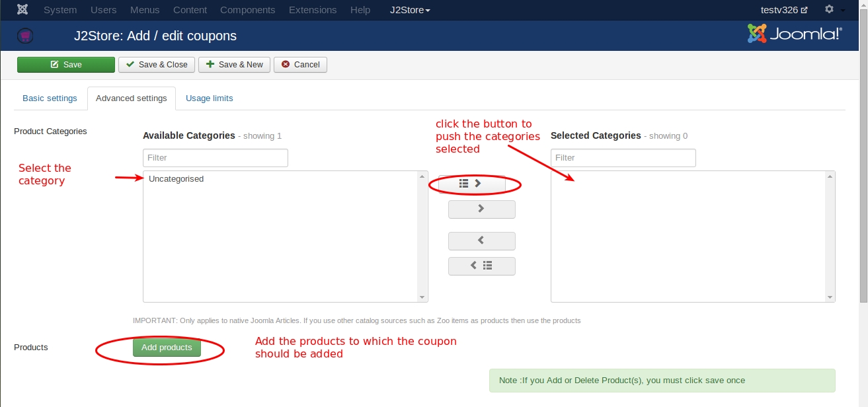Click the Joomla logo icon in top-left corner
The height and width of the screenshot is (407, 868).
[x=22, y=10]
